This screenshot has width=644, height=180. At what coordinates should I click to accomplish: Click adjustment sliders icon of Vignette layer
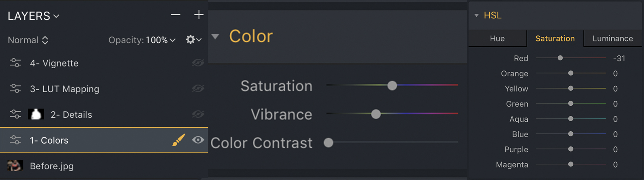(15, 63)
